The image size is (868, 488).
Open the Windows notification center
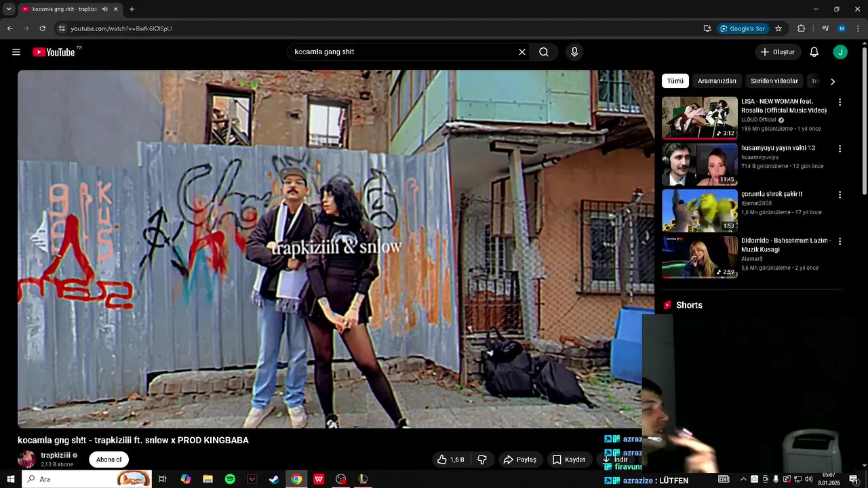point(854,479)
